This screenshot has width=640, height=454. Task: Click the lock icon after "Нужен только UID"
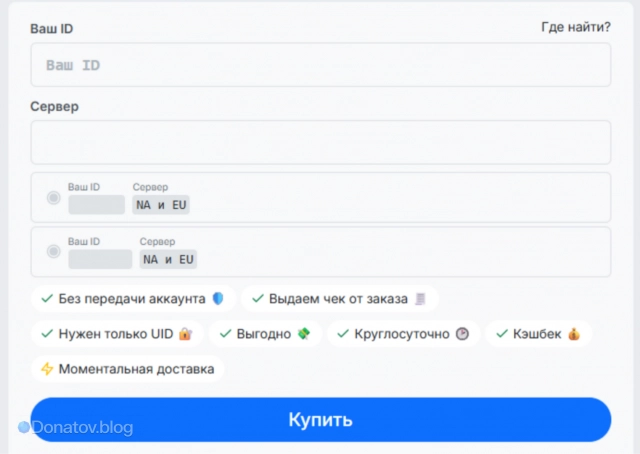pyautogui.click(x=185, y=334)
